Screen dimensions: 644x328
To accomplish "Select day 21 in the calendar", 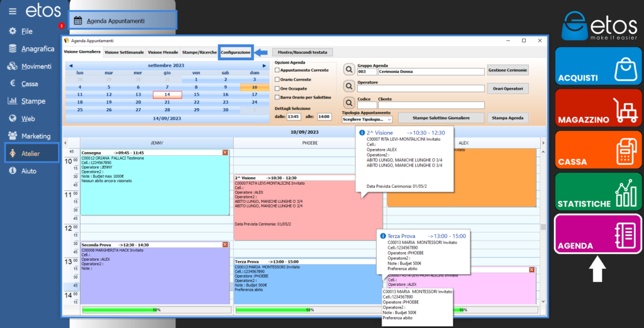I will point(167,102).
